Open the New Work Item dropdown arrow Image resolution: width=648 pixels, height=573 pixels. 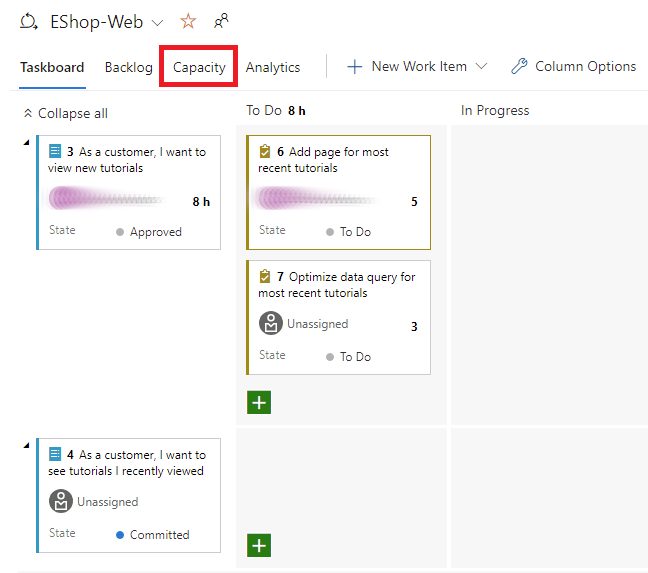tap(481, 67)
